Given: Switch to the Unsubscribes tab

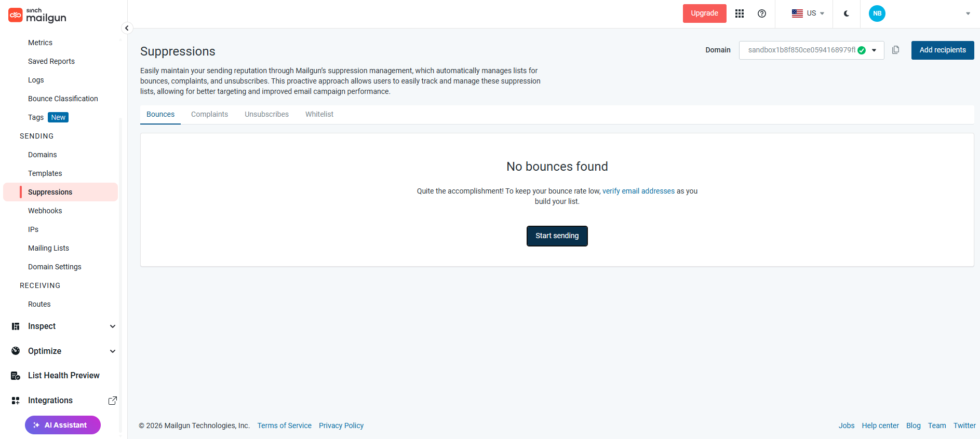Looking at the screenshot, I should point(266,114).
